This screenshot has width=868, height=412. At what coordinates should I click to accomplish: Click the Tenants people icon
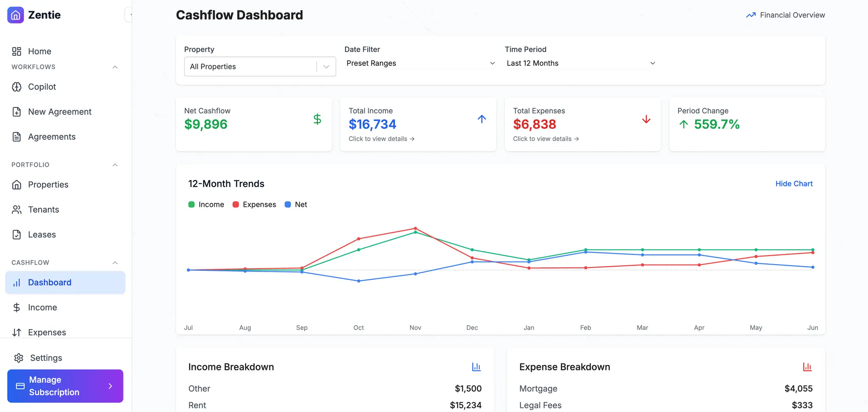(x=17, y=210)
